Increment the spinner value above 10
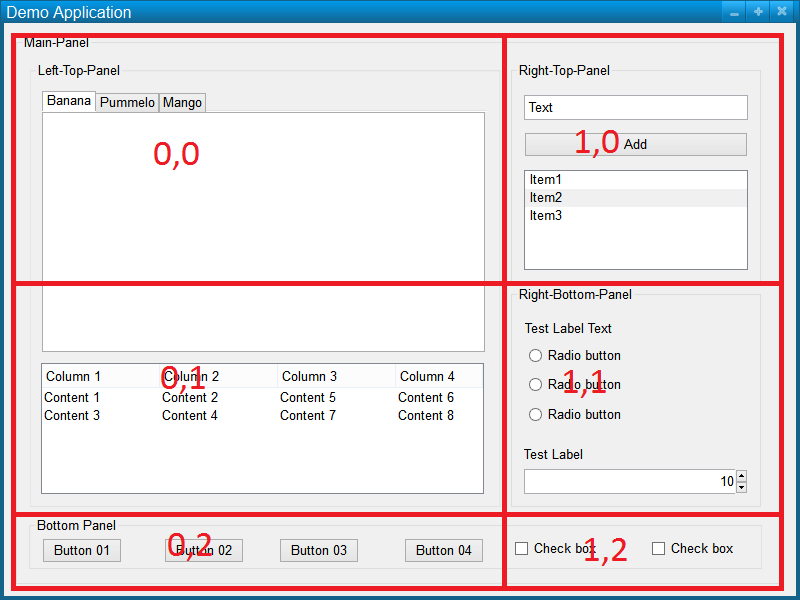The height and width of the screenshot is (613, 800). pos(741,476)
